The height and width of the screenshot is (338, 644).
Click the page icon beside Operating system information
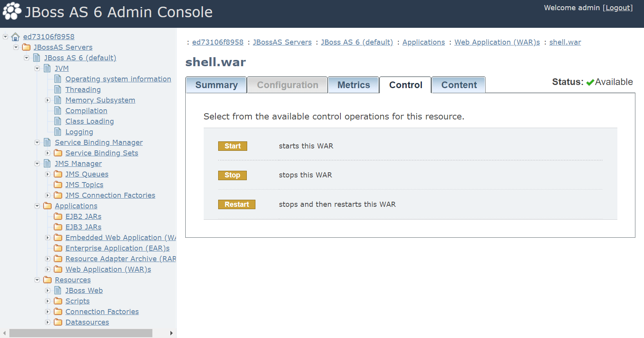click(x=58, y=79)
